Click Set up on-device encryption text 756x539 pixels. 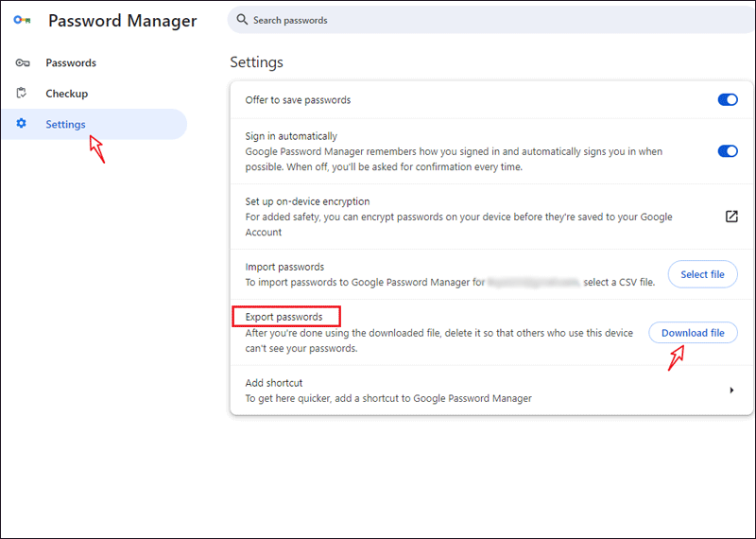click(x=308, y=201)
